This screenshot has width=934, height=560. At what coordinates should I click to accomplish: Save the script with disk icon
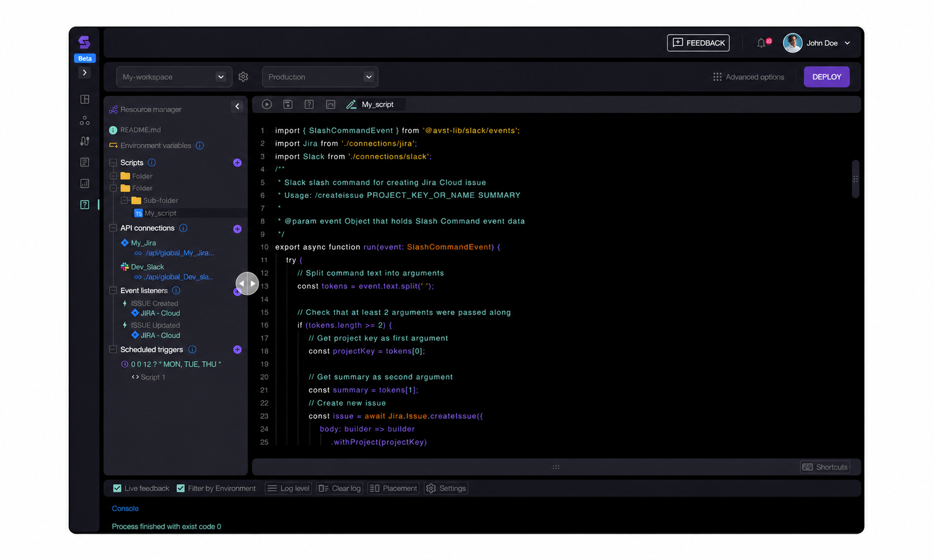[288, 104]
